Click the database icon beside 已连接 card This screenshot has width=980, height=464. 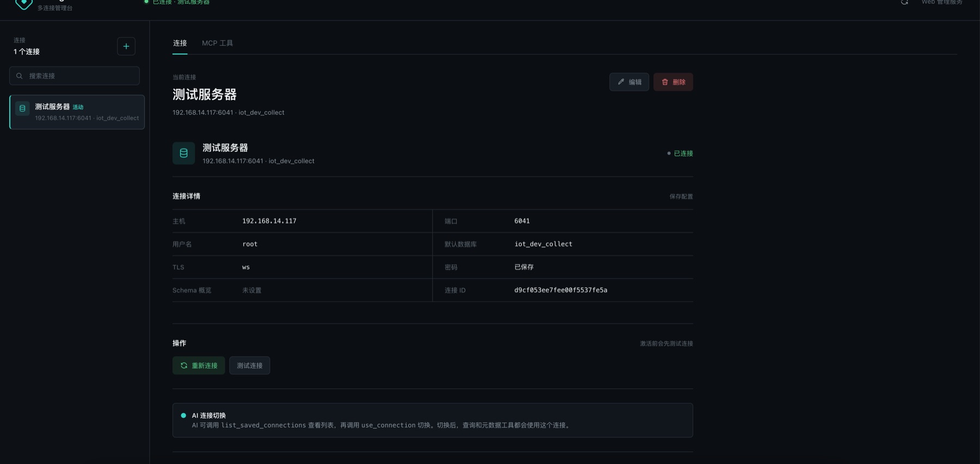coord(183,153)
